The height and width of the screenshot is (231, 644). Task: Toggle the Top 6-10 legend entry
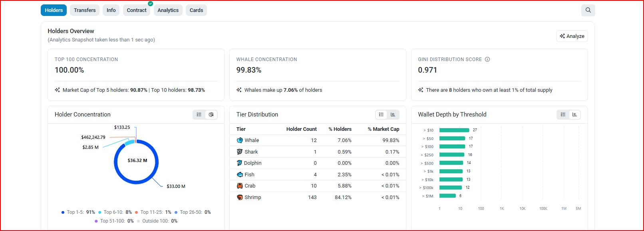click(x=115, y=212)
